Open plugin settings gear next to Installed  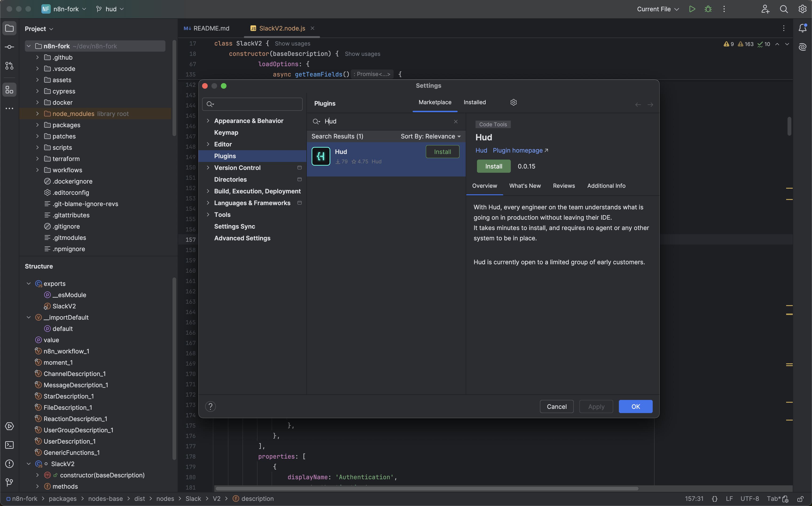[514, 102]
